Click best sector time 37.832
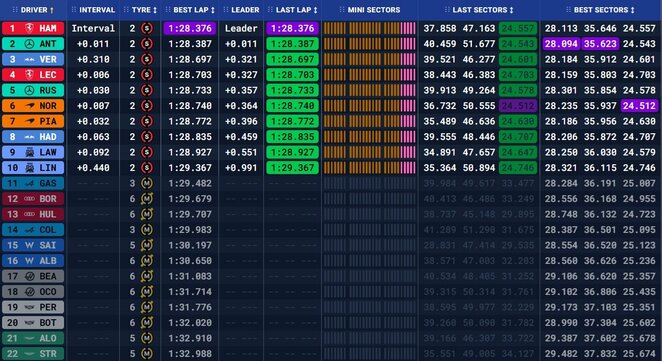The height and width of the screenshot is (361, 662). (600, 353)
